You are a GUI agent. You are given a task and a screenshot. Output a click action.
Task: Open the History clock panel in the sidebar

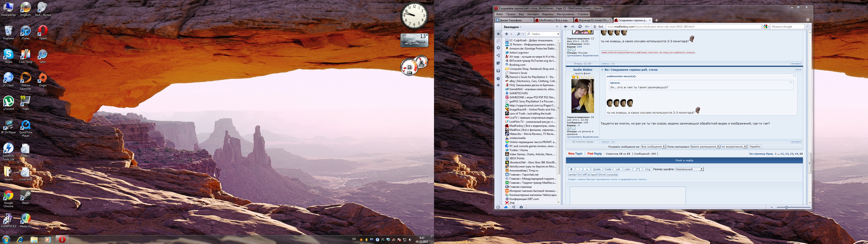point(498,79)
